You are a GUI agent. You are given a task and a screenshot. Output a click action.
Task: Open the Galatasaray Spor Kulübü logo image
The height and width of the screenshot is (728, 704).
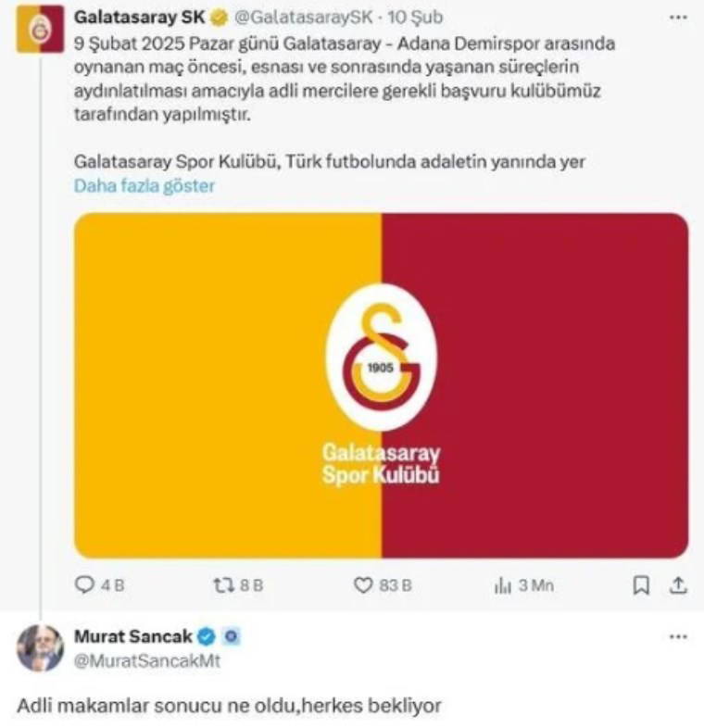pyautogui.click(x=381, y=385)
